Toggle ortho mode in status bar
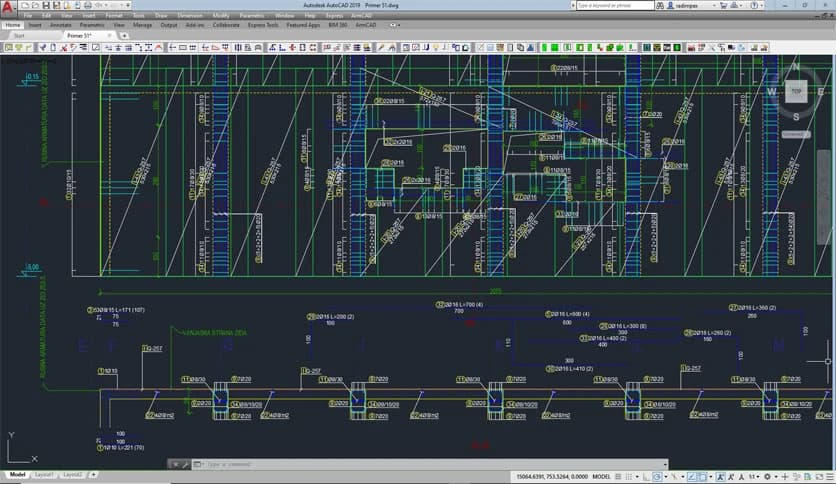 tap(646, 475)
